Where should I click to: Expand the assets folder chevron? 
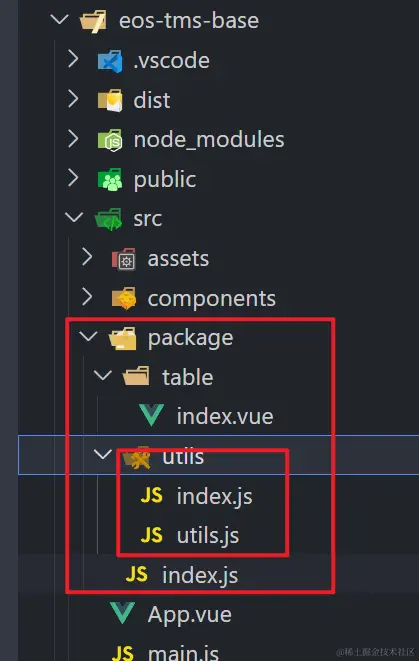[x=87, y=257]
